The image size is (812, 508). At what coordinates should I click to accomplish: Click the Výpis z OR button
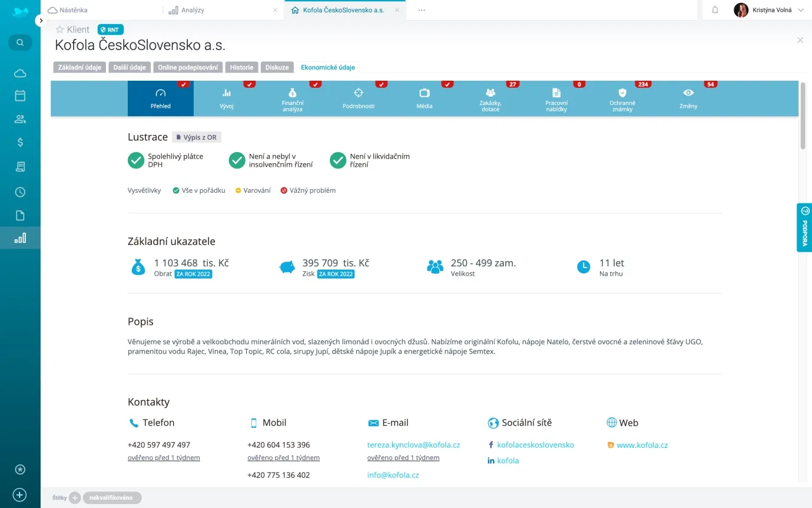(197, 137)
